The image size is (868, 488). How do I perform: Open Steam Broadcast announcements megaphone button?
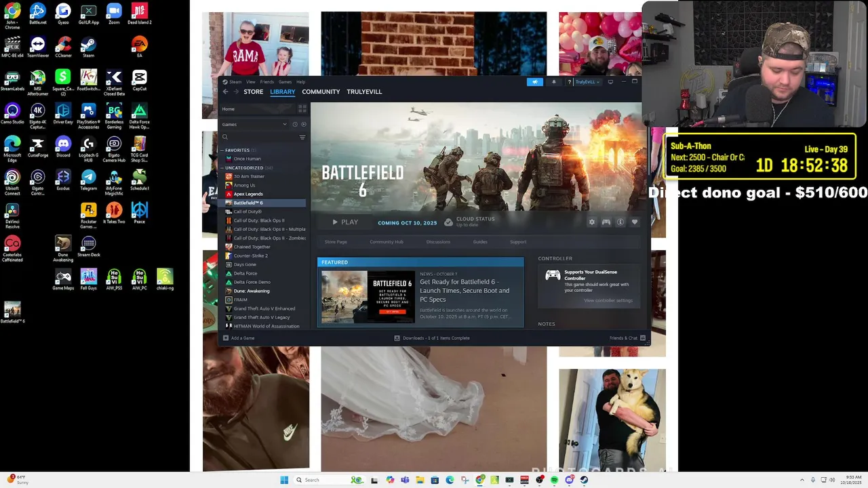tap(535, 82)
